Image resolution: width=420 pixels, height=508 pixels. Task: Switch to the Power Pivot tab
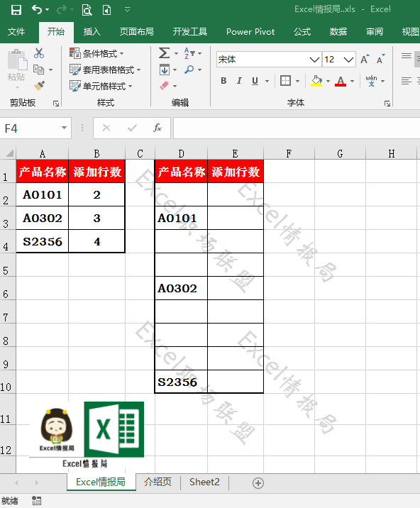pos(250,32)
